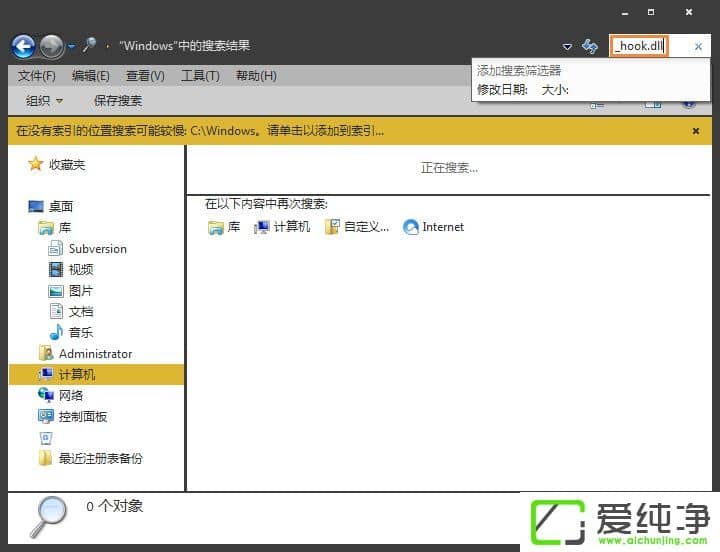This screenshot has height=552, width=720.
Task: Open the 文件(F) menu
Action: [x=37, y=76]
